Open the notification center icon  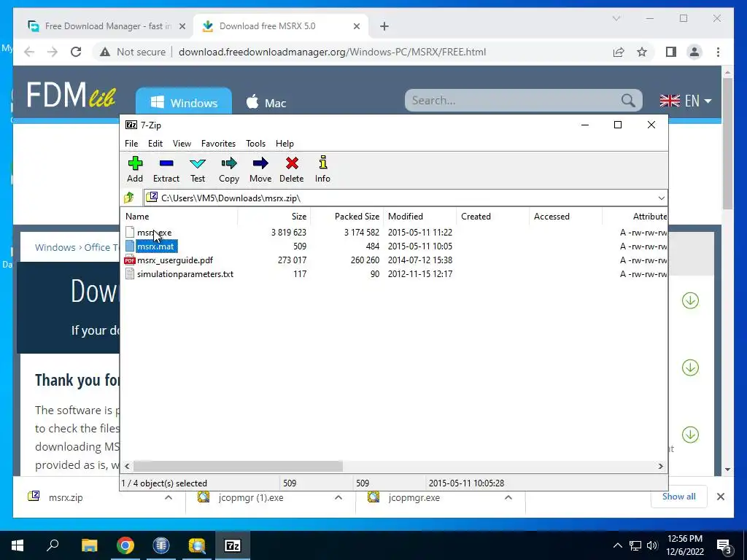point(724,545)
